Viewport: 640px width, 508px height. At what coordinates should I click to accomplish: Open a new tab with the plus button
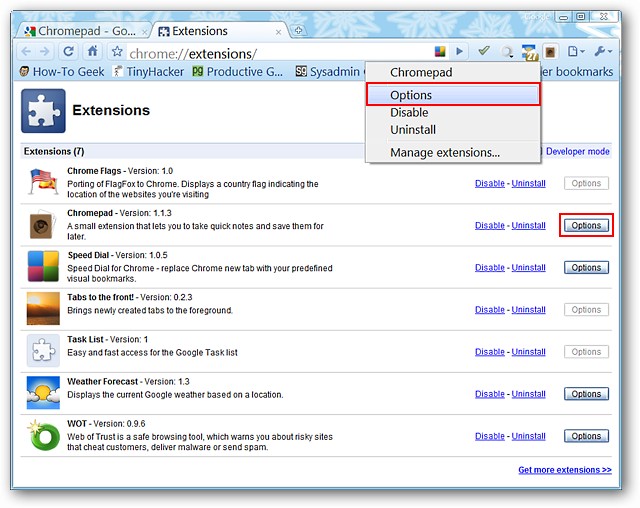coord(298,30)
